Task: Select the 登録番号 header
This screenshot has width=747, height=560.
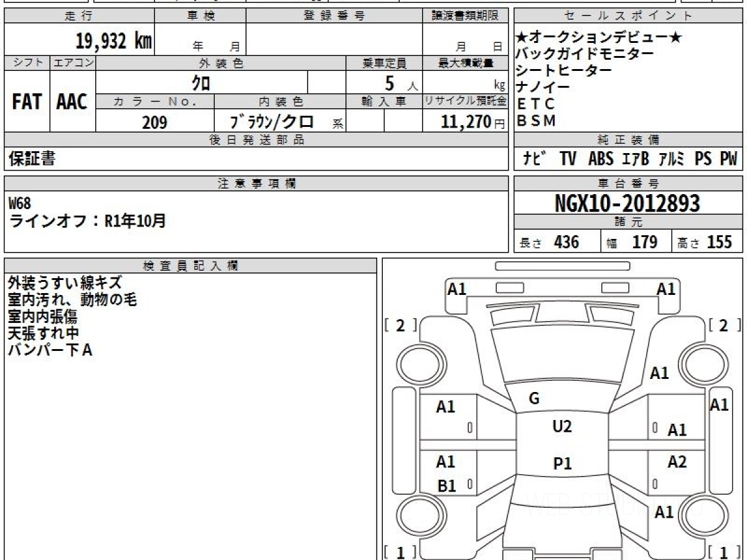Action: pos(334,16)
